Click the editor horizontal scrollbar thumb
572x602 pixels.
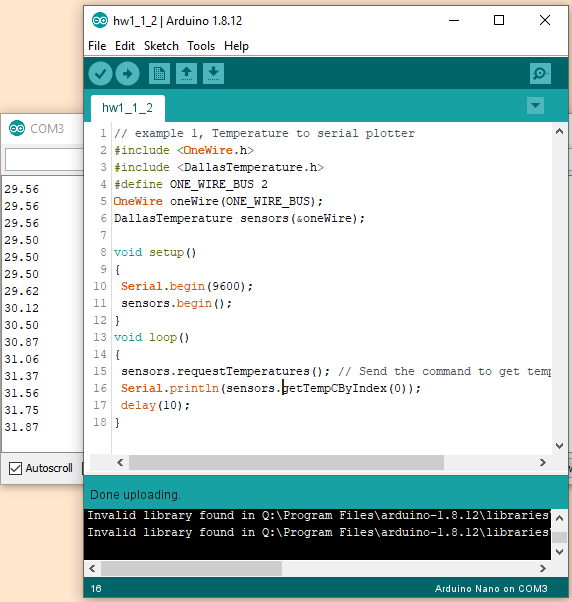[x=286, y=463]
